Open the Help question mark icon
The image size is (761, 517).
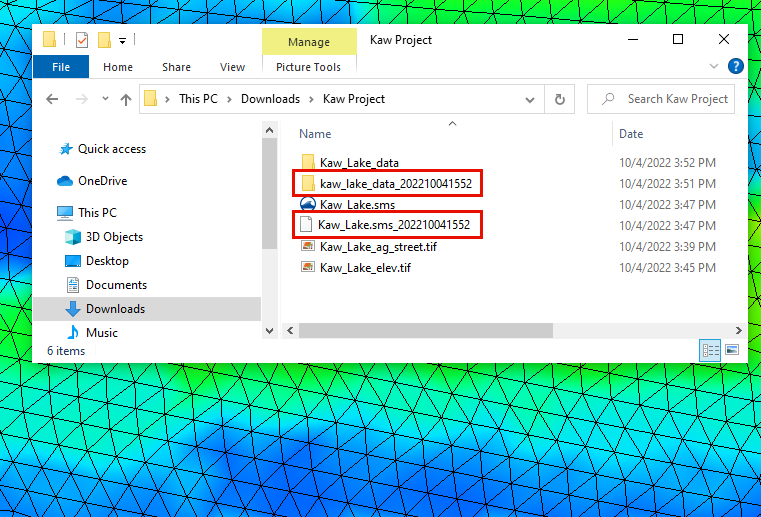click(736, 66)
